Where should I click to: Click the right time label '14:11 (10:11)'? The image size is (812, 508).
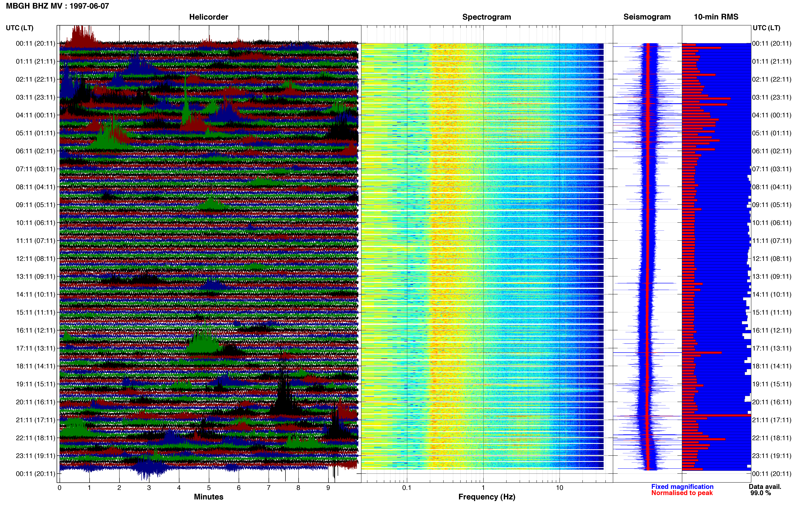pos(772,295)
